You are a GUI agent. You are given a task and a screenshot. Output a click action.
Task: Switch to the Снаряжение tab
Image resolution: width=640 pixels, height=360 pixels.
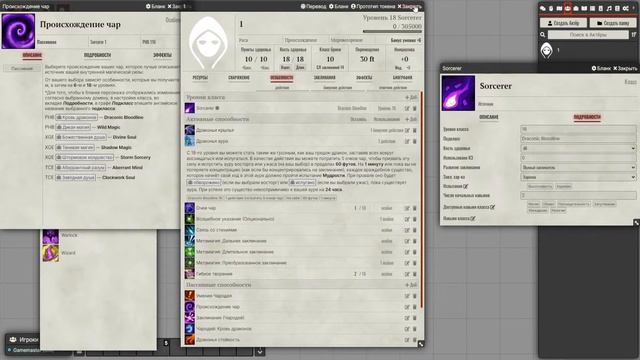(239, 78)
